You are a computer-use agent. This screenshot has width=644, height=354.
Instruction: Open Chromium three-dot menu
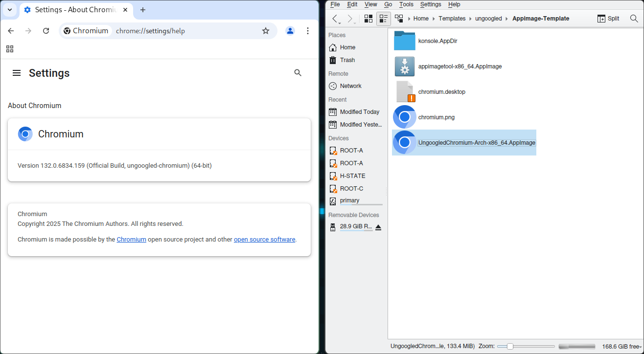(x=308, y=31)
